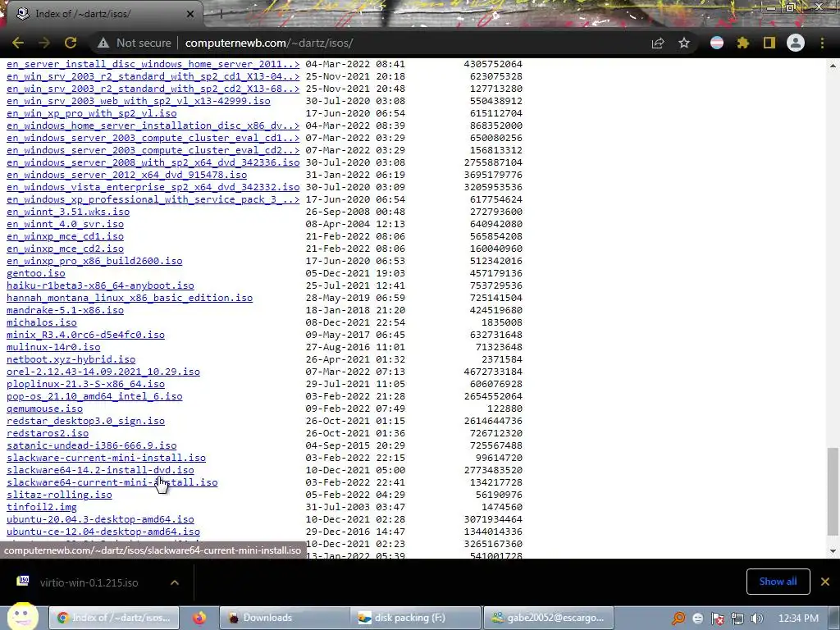Click the volume speaker tray icon
Viewport: 840px width, 630px height.
[x=757, y=619]
